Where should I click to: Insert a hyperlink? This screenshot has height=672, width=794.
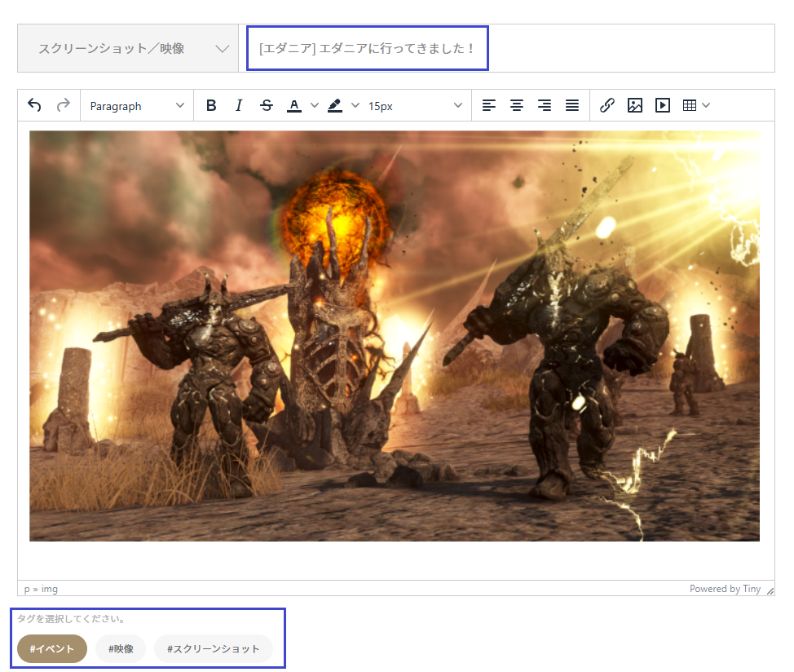pyautogui.click(x=607, y=105)
